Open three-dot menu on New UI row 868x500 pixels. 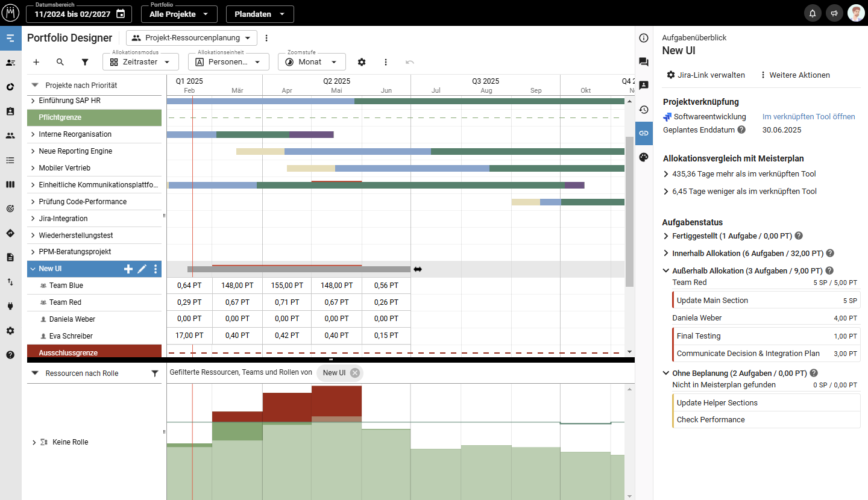click(156, 269)
